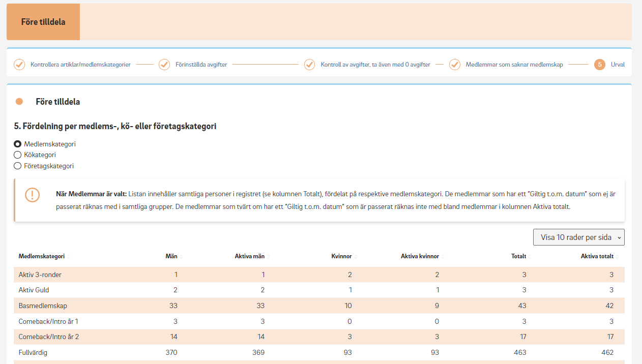Sort by the Aktiva totalt column header
The width and height of the screenshot is (642, 364).
597,256
